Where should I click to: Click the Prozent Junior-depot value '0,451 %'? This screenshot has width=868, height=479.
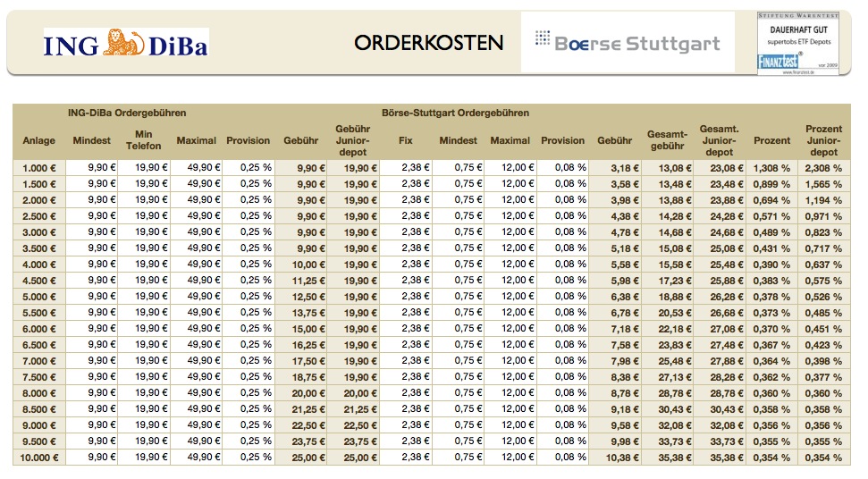tap(823, 329)
